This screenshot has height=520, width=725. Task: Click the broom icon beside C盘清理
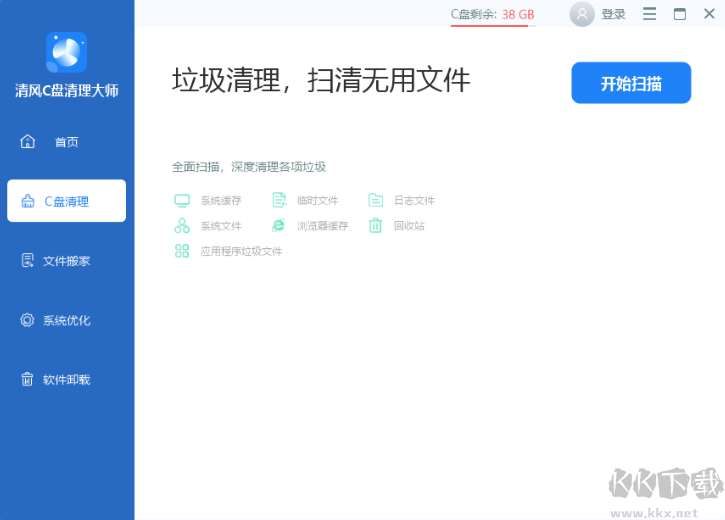click(x=28, y=201)
